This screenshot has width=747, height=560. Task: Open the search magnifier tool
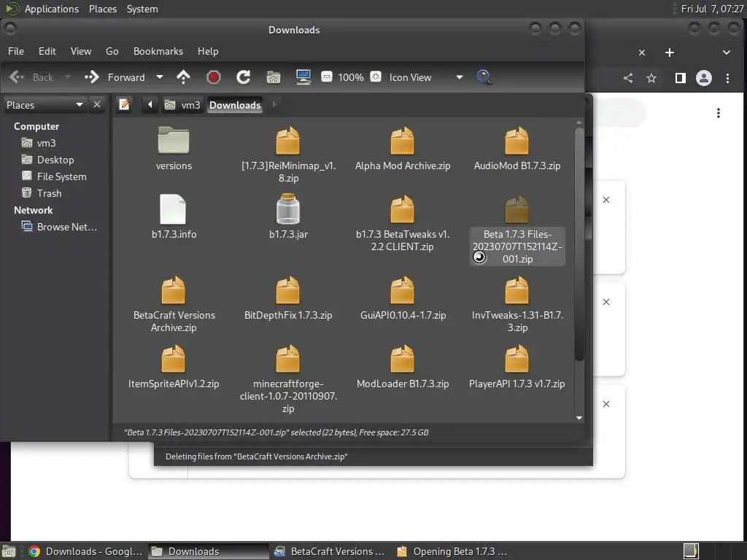click(x=484, y=77)
